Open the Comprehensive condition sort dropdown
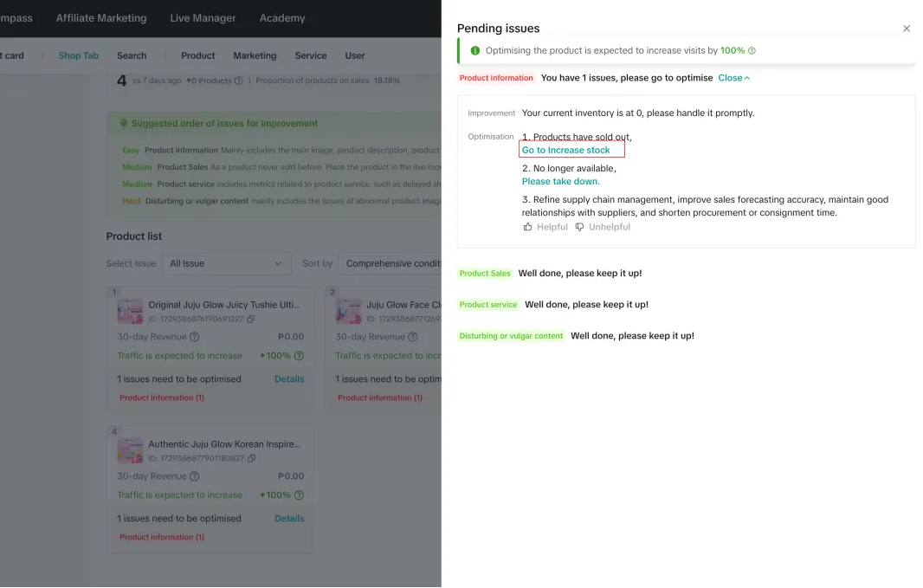This screenshot has height=588, width=923. pos(390,263)
